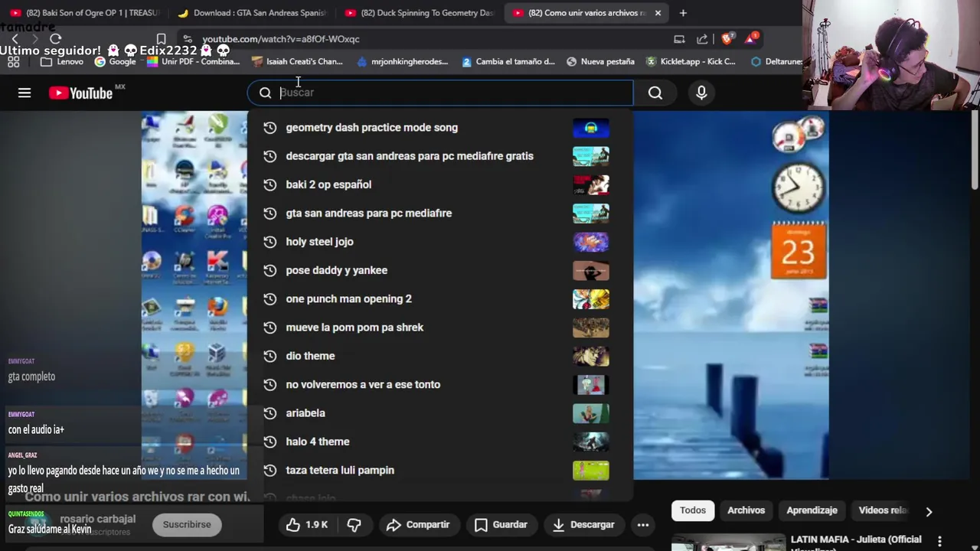Choose 'ariabela' suggestion
Viewport: 980px width, 551px height.
(440, 413)
